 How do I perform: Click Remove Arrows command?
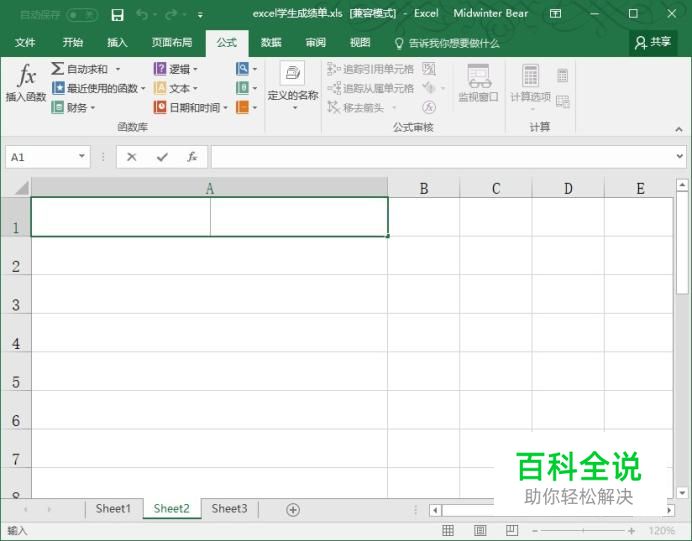(362, 107)
